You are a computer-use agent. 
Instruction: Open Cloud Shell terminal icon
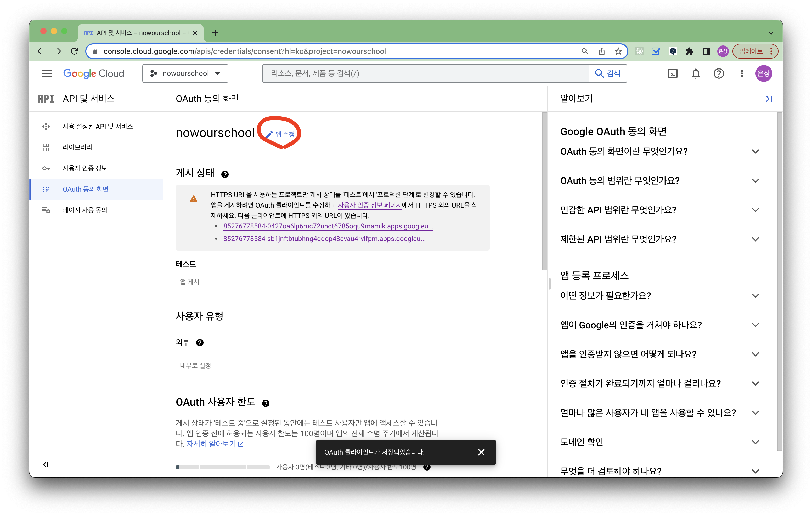(x=673, y=73)
